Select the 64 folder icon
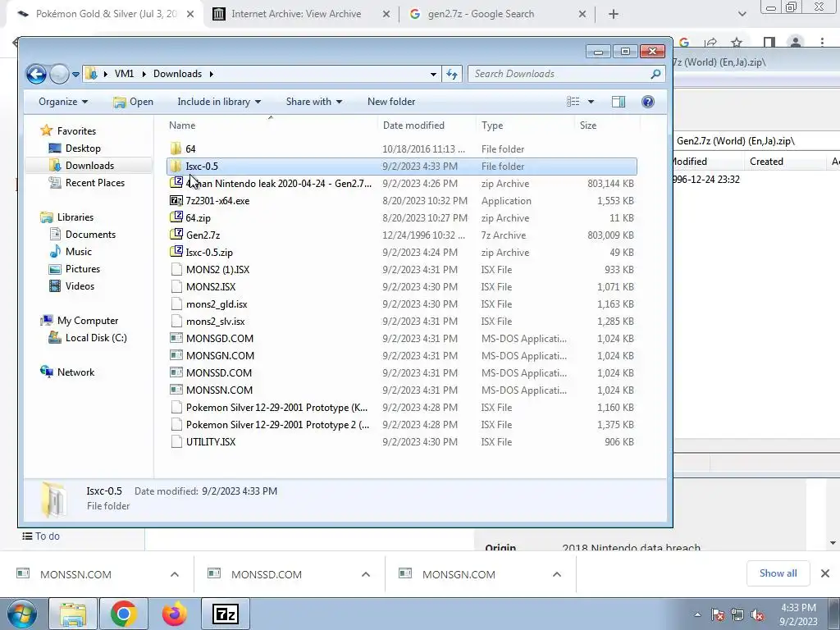840x630 pixels. [176, 149]
